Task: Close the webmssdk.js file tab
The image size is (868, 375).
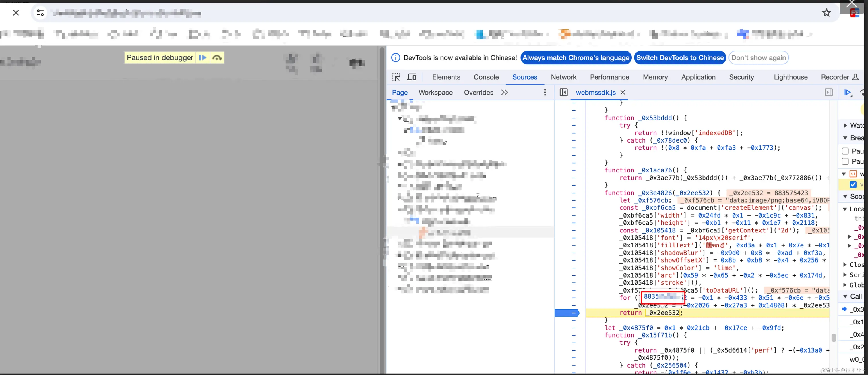Action: click(x=623, y=93)
